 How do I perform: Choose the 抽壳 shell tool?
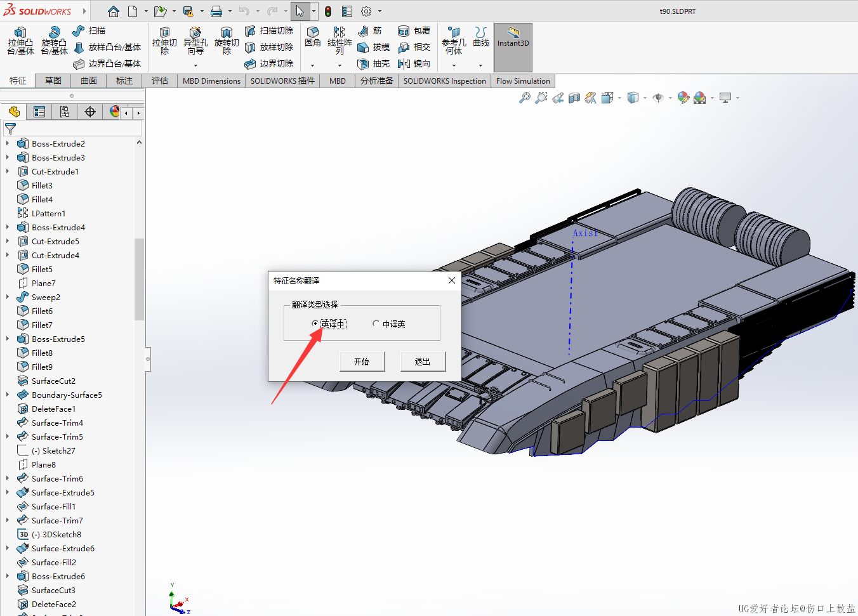(374, 63)
